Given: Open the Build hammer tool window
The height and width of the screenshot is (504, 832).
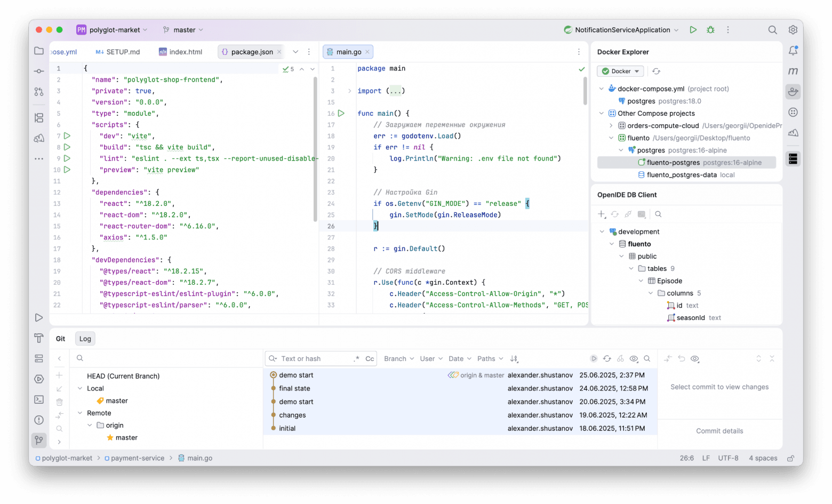Looking at the screenshot, I should coord(39,338).
